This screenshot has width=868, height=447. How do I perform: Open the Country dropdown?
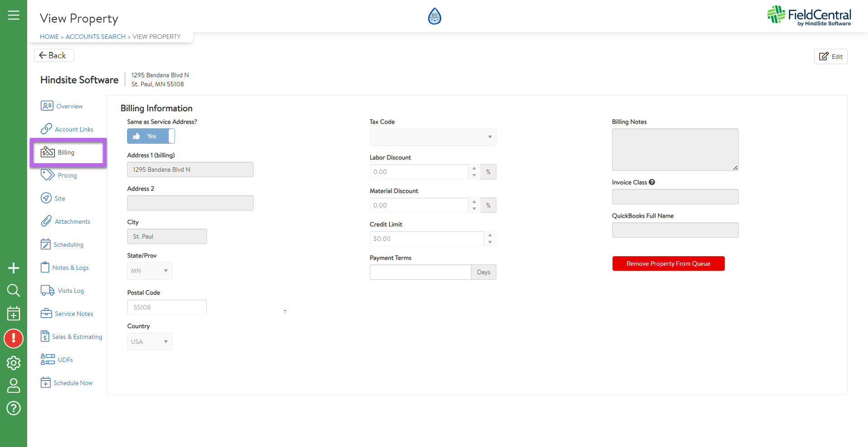tap(149, 342)
